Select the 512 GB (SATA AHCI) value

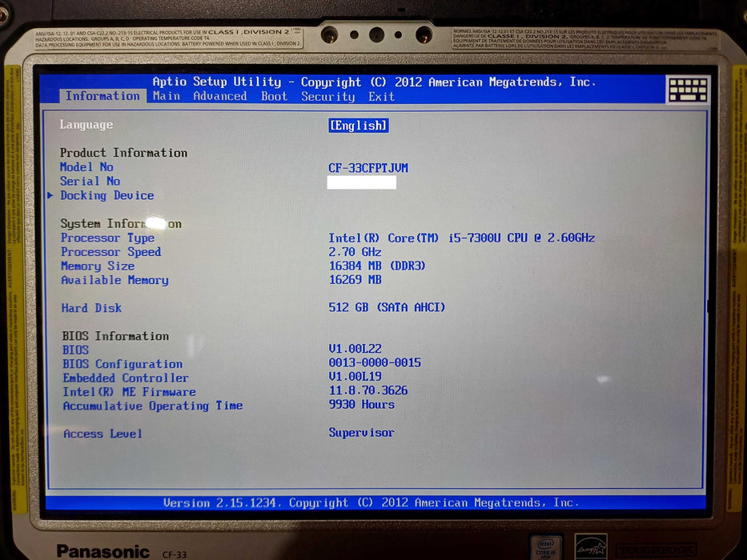pyautogui.click(x=387, y=308)
